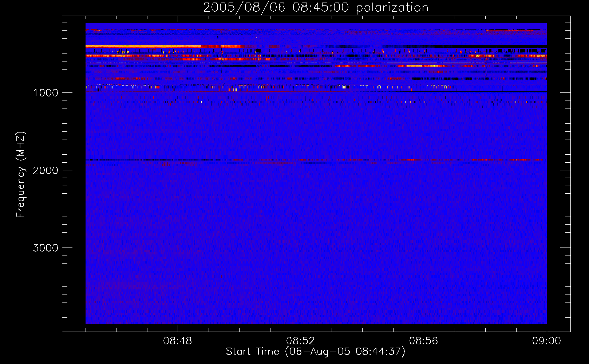The image size is (589, 364).
Task: Click the thin red emission line below 2000 MHz
Action: pos(316,160)
